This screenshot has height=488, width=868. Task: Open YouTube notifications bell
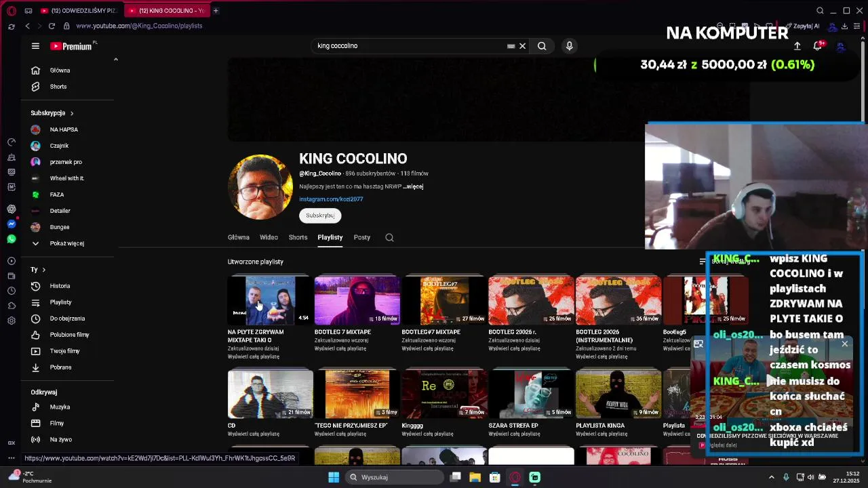(818, 45)
